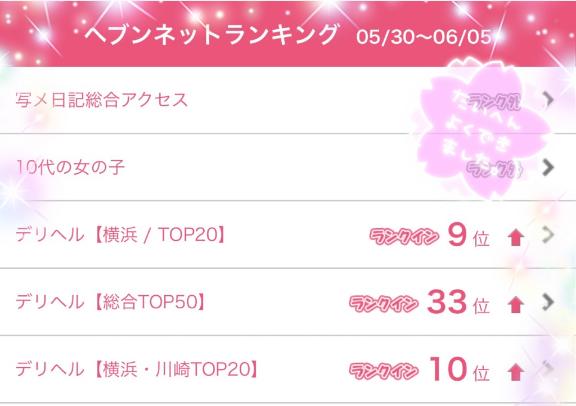Click up arrow beside 10位
576x406 pixels.
pos(516,372)
